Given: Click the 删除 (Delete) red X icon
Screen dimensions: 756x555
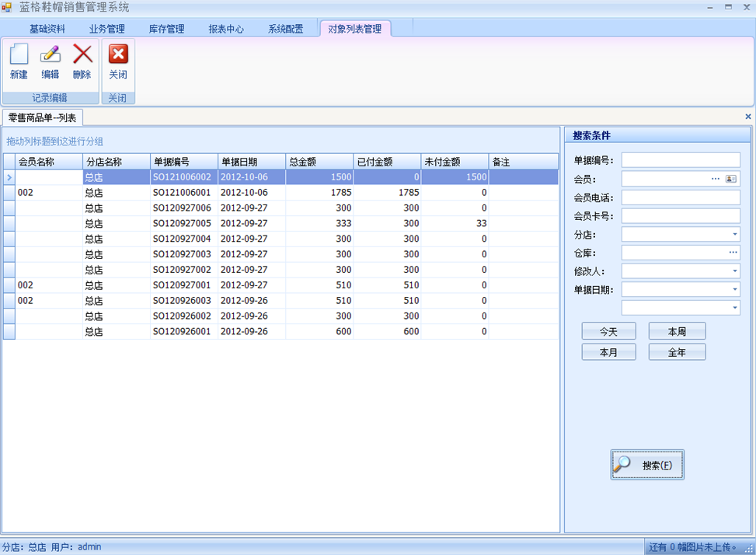Looking at the screenshot, I should coord(82,55).
